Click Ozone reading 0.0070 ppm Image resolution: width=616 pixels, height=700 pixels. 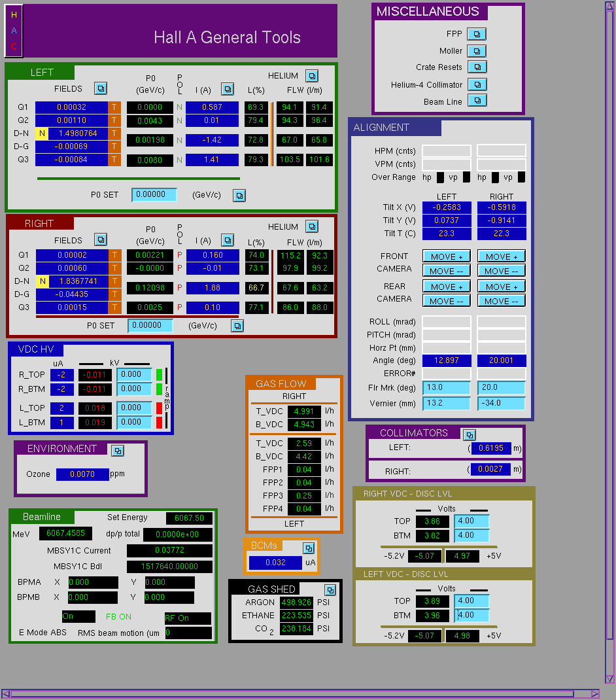tap(82, 474)
